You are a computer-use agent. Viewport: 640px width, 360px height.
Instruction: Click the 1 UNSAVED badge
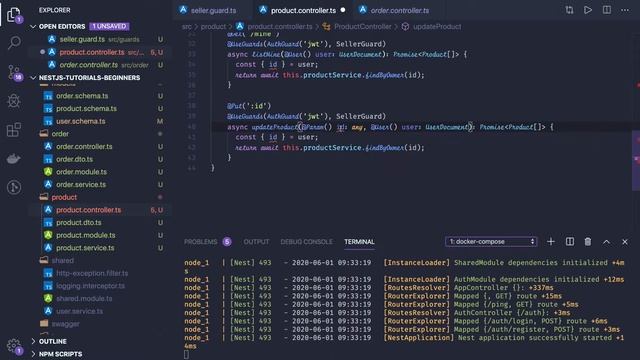point(109,27)
